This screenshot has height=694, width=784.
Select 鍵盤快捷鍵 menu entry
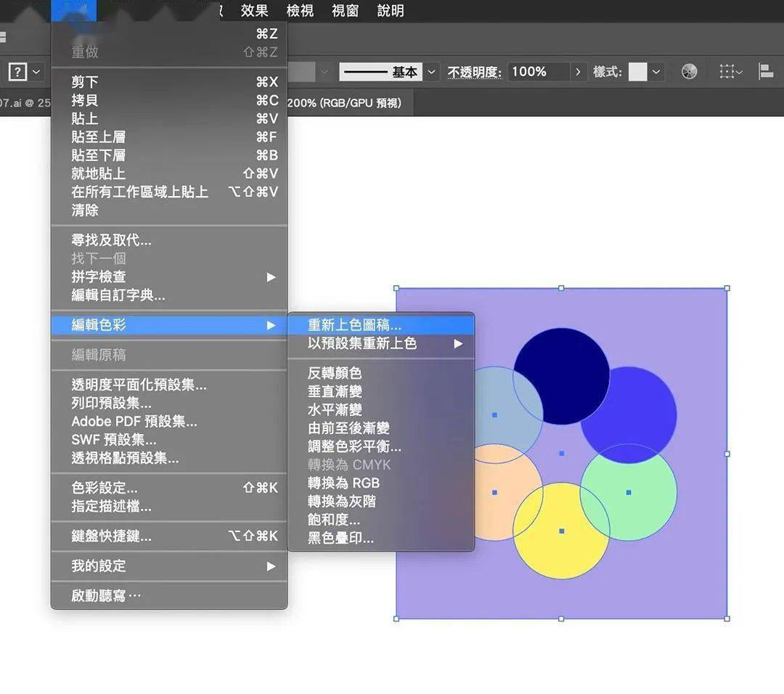tap(111, 536)
